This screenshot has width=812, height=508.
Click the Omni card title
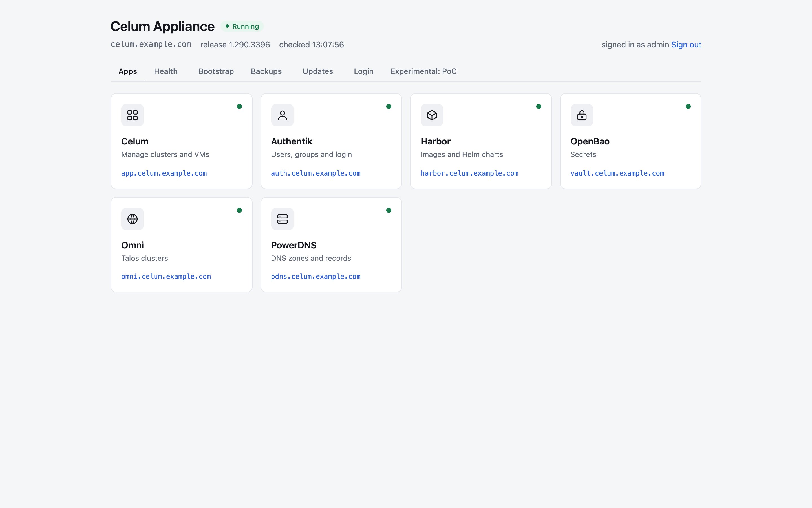tap(133, 245)
